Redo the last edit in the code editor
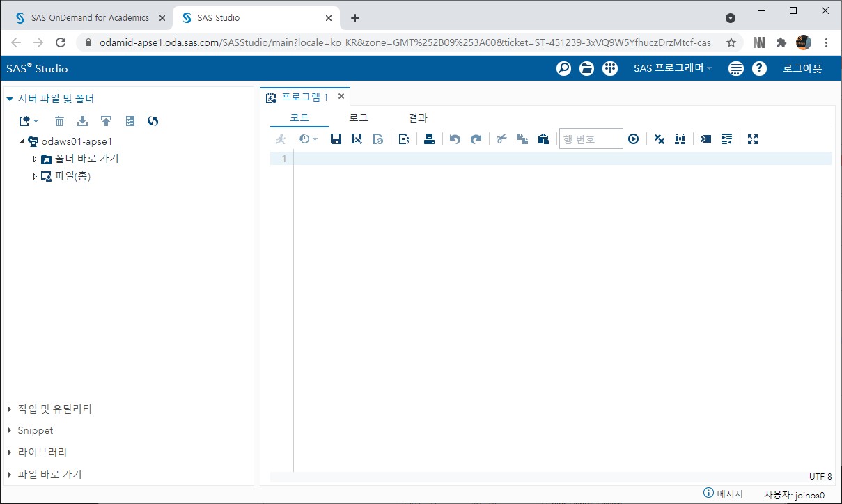Image resolution: width=842 pixels, height=504 pixels. coord(476,139)
